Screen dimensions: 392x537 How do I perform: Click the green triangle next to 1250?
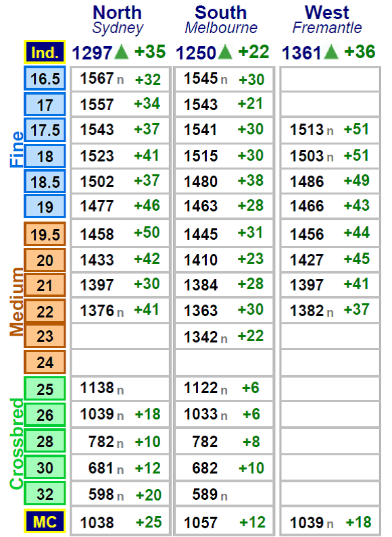(225, 53)
